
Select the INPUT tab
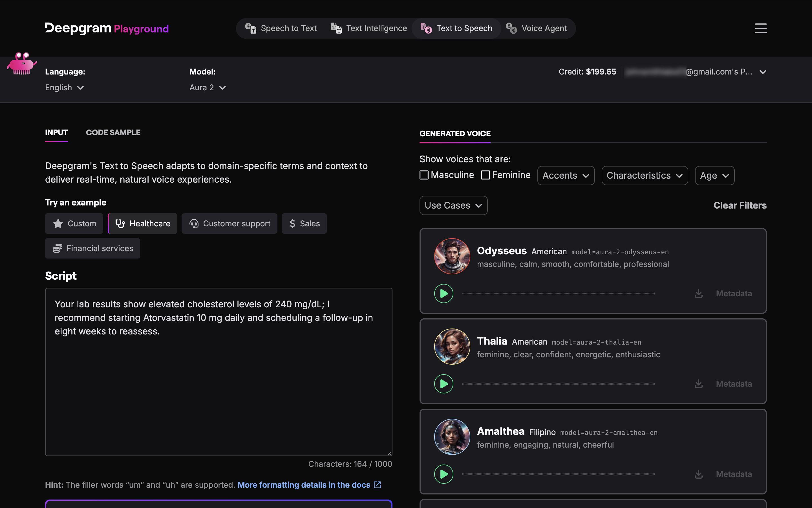pos(56,133)
